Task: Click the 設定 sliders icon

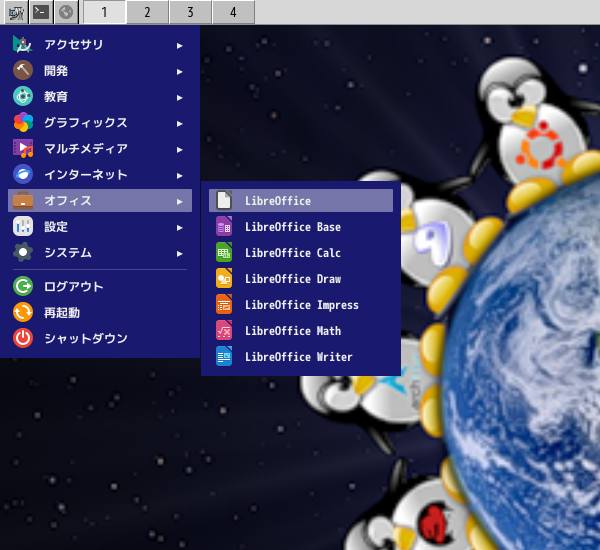Action: tap(23, 227)
